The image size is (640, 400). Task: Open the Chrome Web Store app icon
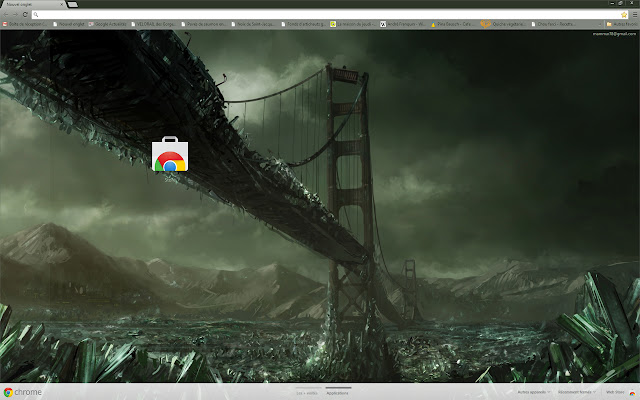click(x=170, y=154)
